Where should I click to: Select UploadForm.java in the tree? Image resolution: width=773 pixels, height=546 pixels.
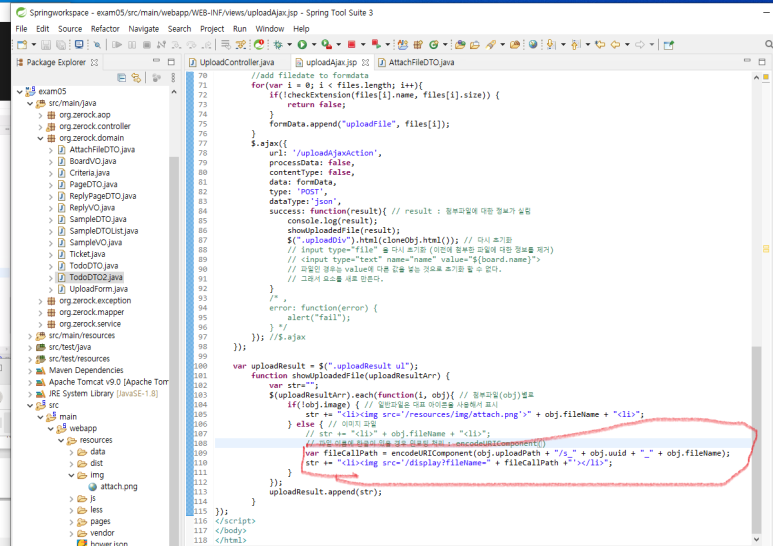click(99, 289)
